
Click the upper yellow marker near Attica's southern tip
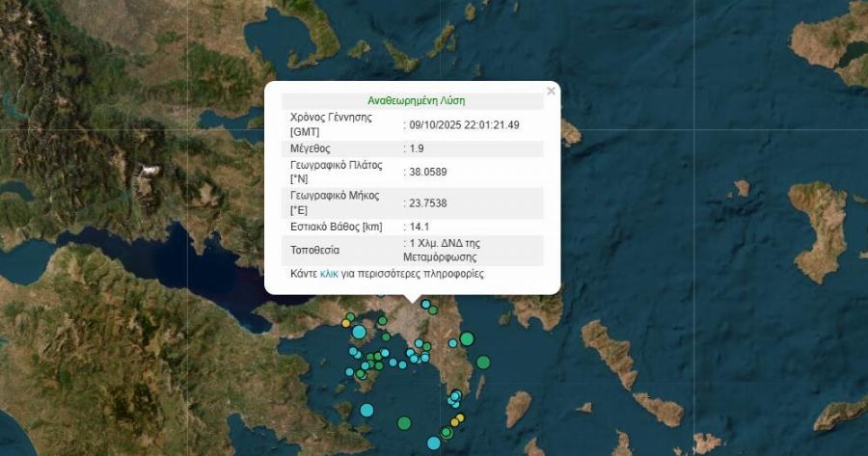[x=460, y=418]
